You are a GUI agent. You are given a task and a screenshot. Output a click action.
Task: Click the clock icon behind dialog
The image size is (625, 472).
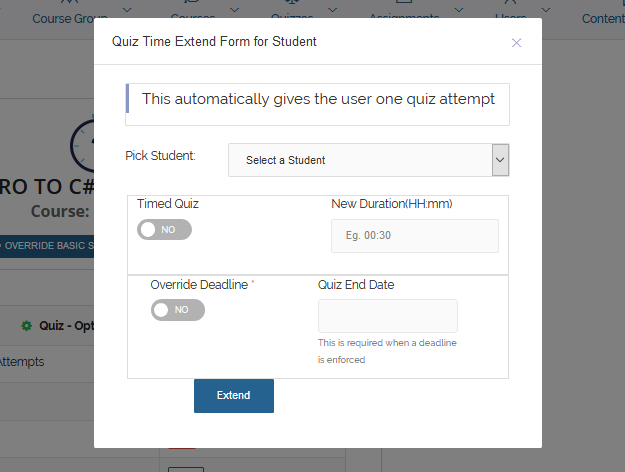(82, 146)
